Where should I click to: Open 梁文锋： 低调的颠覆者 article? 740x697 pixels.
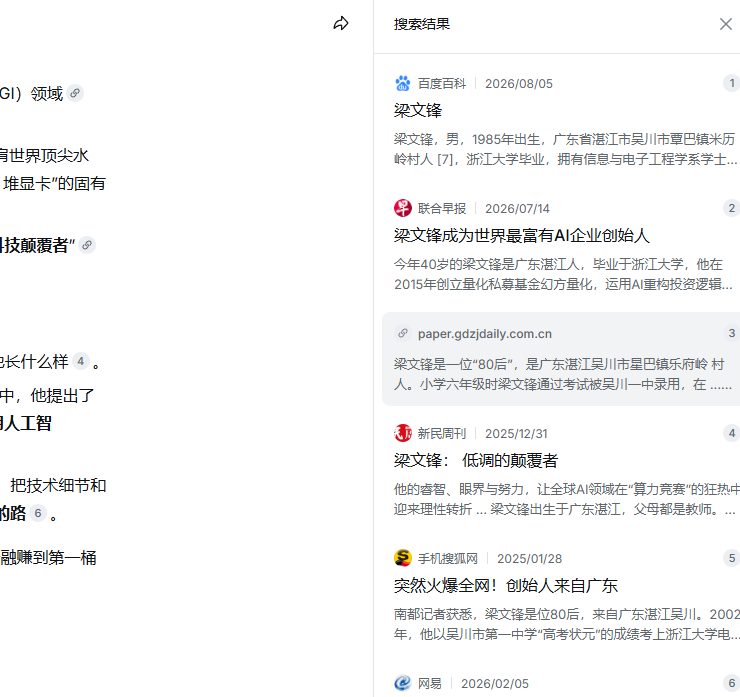pos(476,460)
